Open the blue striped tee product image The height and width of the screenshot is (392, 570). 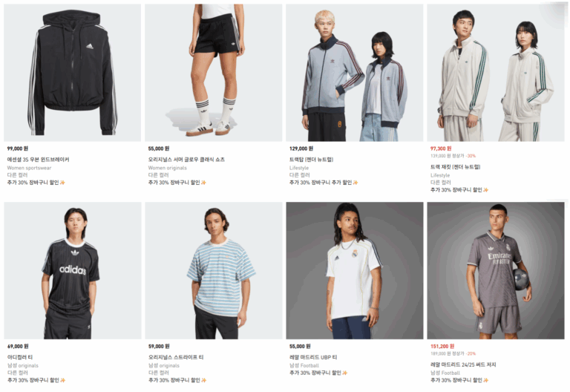point(214,270)
